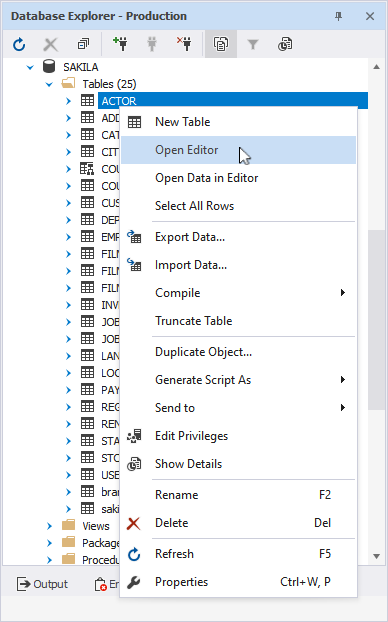Viewport: 388px width, 622px height.
Task: Open the Output tab at bottom
Action: [x=42, y=584]
